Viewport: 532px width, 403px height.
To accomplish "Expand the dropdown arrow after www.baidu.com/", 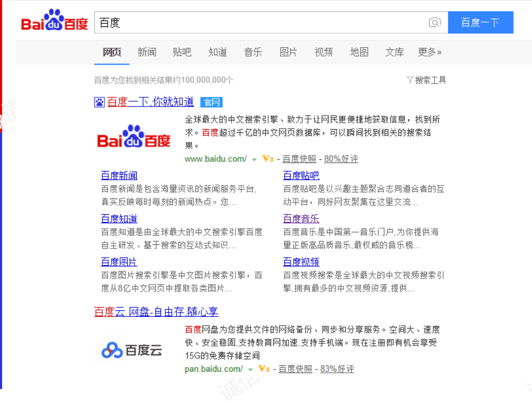I will pyautogui.click(x=254, y=160).
